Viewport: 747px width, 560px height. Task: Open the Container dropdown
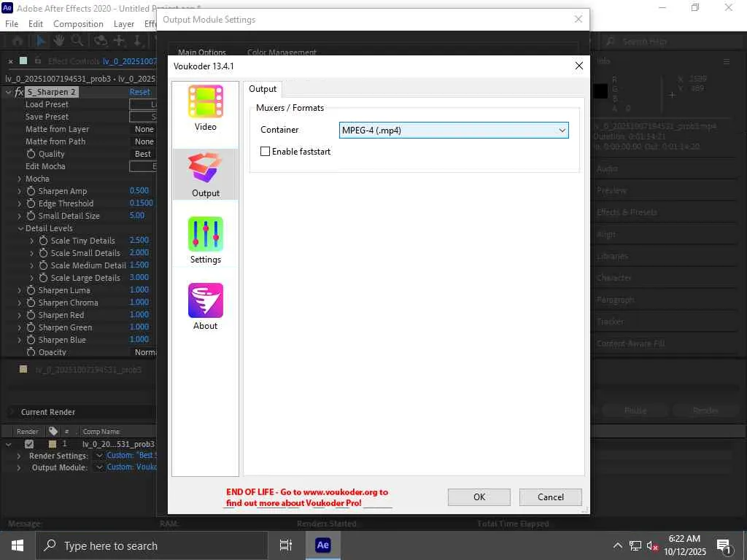[x=454, y=130]
